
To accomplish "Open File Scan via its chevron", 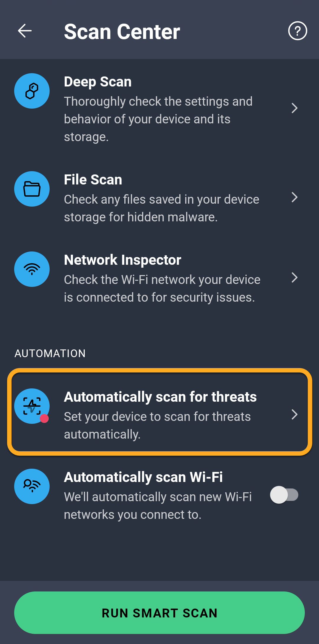I will 294,197.
